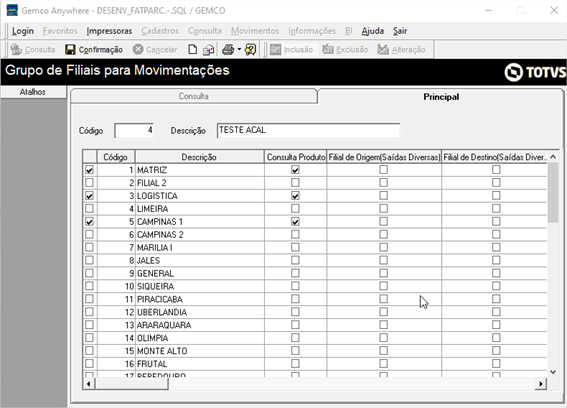Screen dimensions: 567x408
Task: Click the envelope document icon in toolbar
Action: 208,50
